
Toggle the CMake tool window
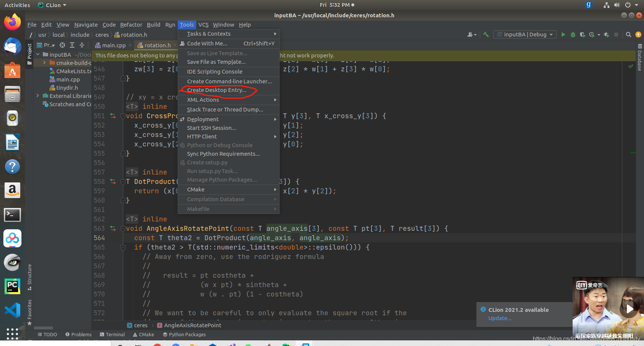point(143,334)
